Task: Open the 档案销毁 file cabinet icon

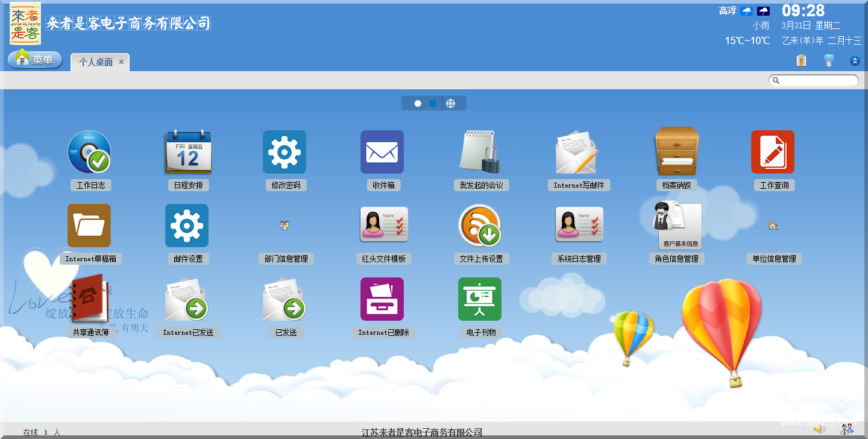Action: 676,152
